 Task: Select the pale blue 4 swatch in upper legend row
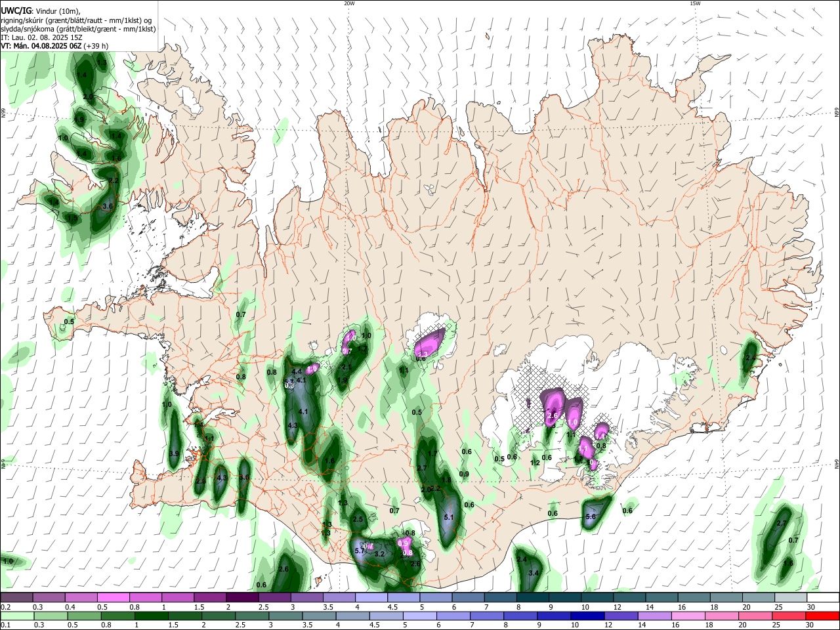click(371, 597)
